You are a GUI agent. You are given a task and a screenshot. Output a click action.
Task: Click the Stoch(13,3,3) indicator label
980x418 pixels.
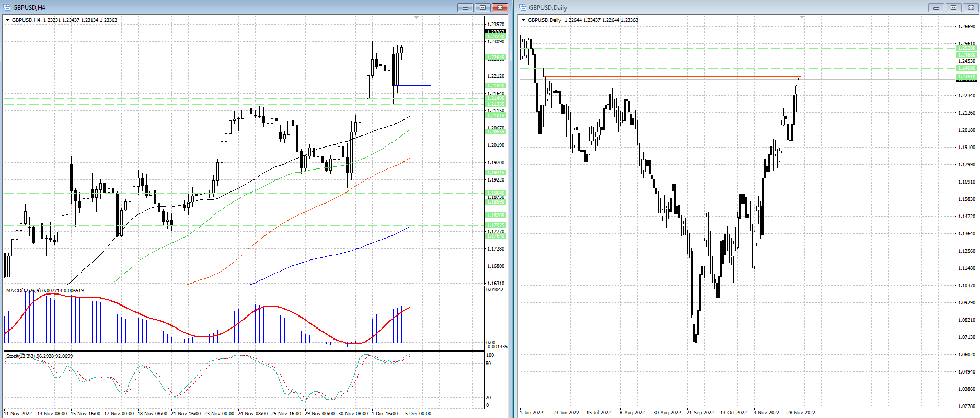click(x=21, y=356)
